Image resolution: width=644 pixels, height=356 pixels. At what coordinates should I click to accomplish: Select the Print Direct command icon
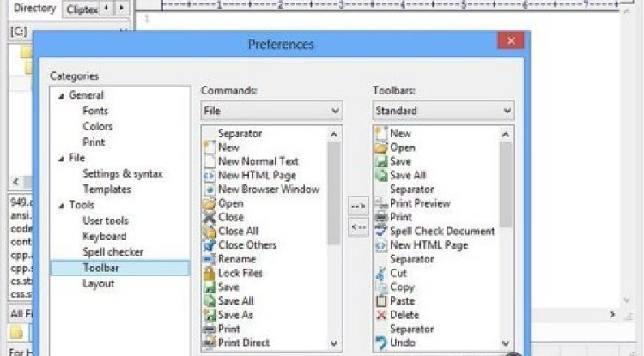click(209, 343)
